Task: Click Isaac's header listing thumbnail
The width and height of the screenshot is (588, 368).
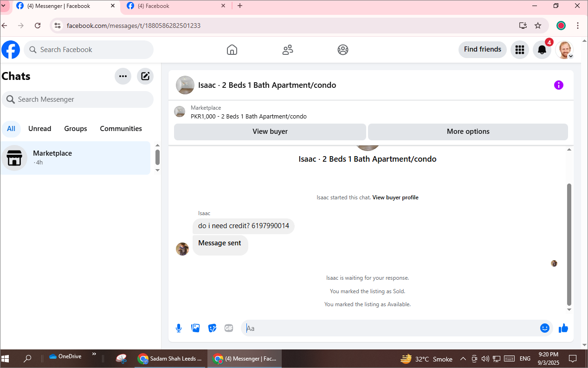Action: 185,85
